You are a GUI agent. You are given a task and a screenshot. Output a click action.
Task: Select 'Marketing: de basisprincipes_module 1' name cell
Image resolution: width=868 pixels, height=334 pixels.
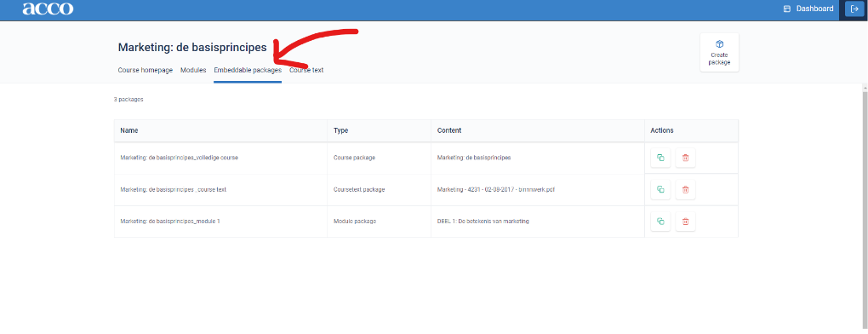[221, 222]
